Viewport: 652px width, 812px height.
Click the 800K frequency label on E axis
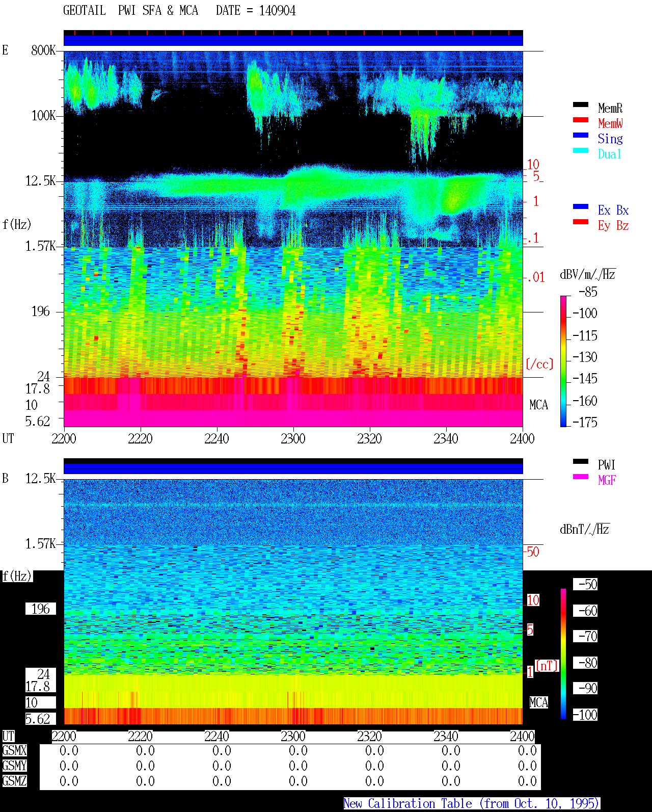[43, 50]
